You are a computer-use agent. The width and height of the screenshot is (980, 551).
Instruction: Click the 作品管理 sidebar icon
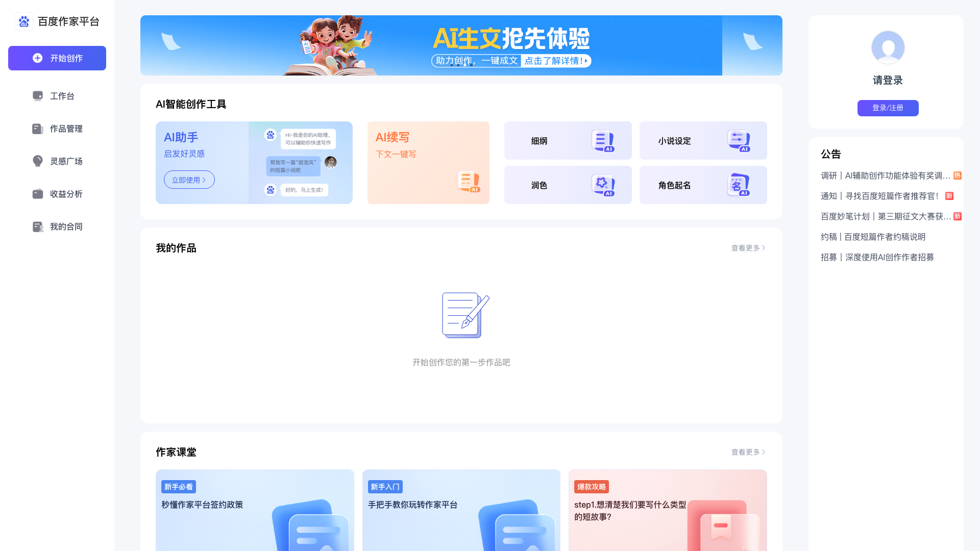[38, 129]
